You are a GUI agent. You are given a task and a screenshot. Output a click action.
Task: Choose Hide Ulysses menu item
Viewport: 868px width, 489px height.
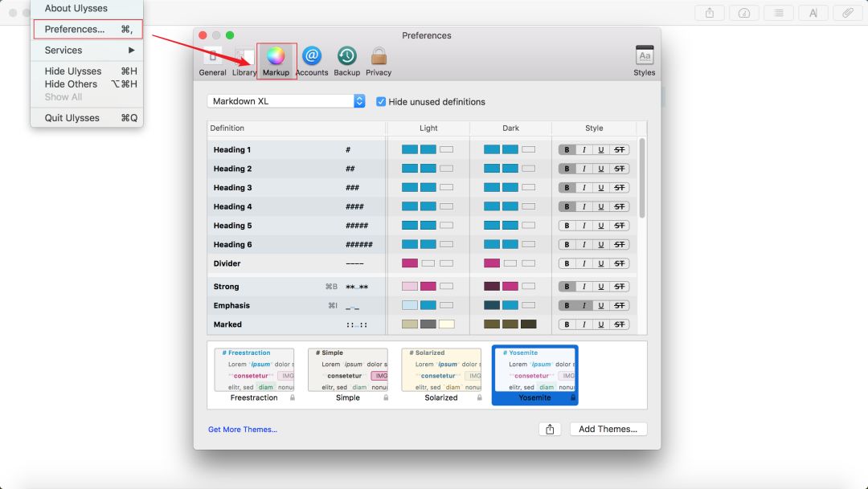coord(87,71)
